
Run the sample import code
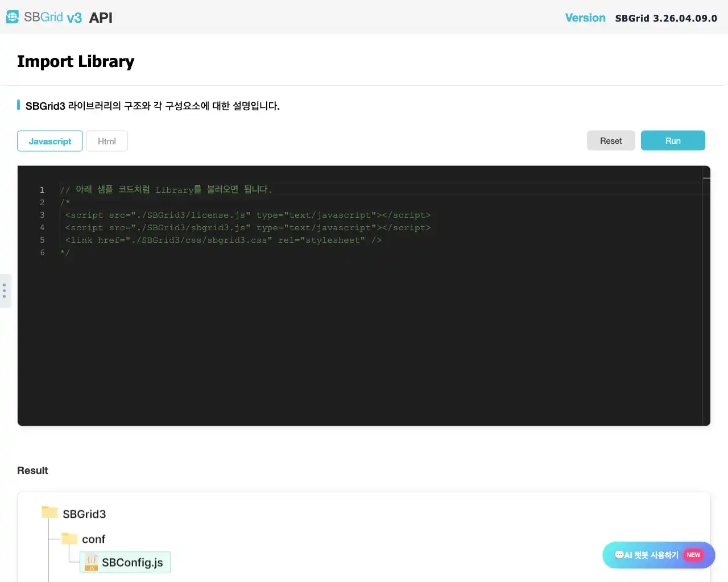pyautogui.click(x=673, y=140)
